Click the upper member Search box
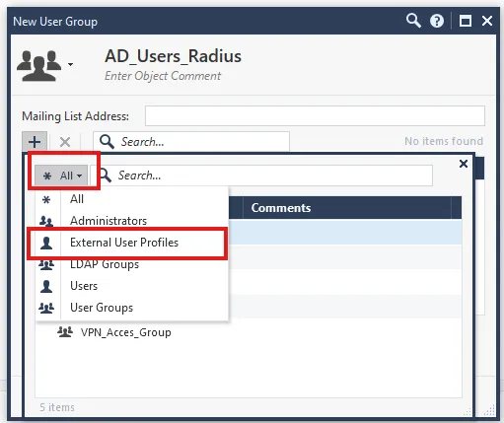 point(191,142)
